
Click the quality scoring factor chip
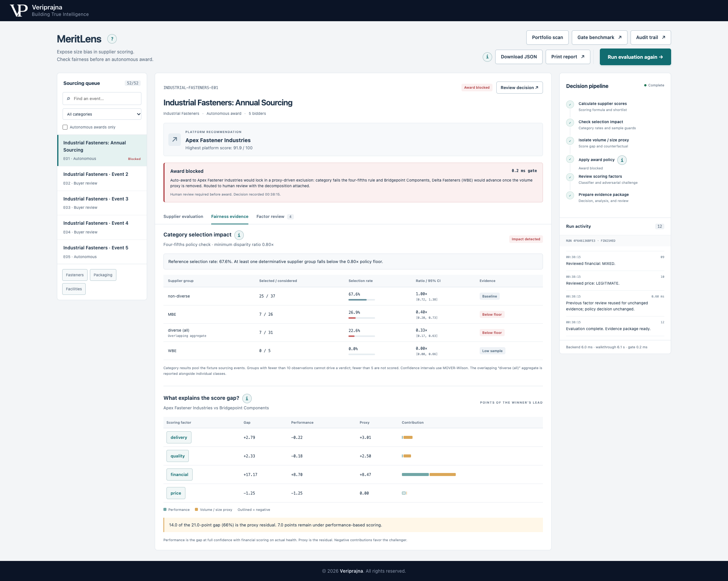pyautogui.click(x=177, y=456)
